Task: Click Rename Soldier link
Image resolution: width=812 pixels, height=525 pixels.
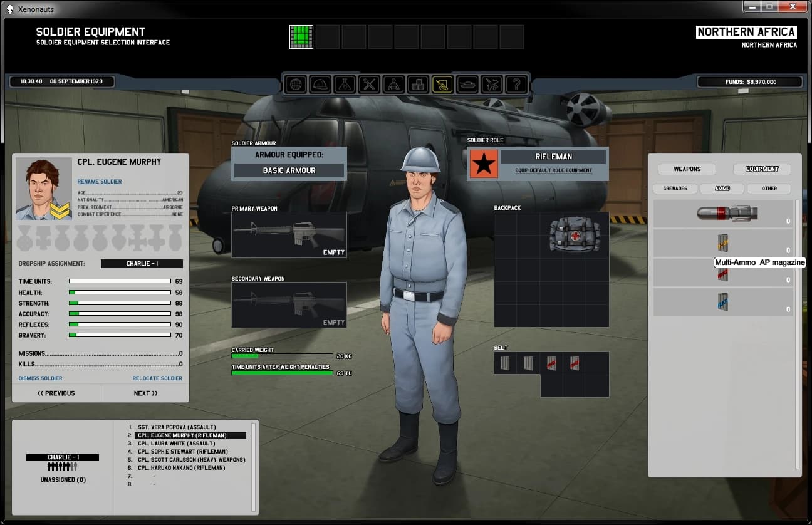Action: pos(100,182)
